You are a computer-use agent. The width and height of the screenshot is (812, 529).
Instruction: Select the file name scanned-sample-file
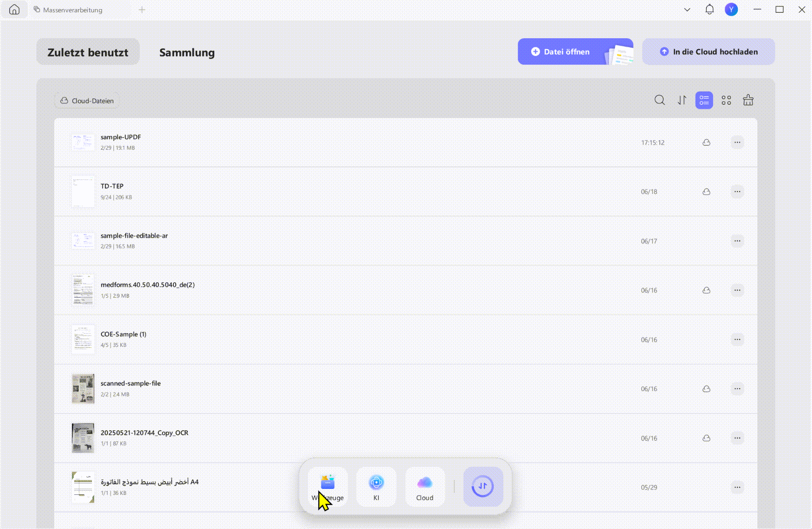[130, 383]
